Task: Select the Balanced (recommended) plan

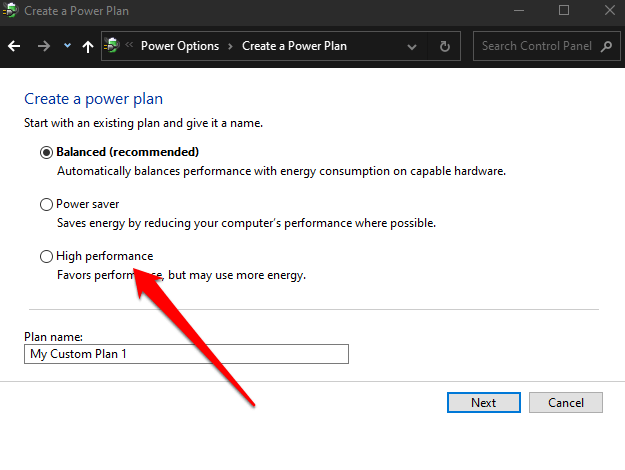Action: point(46,152)
